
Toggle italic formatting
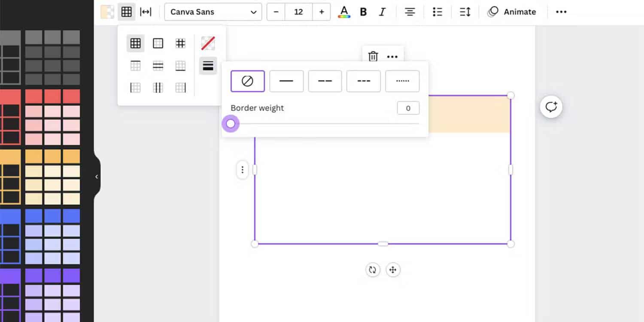pyautogui.click(x=382, y=12)
